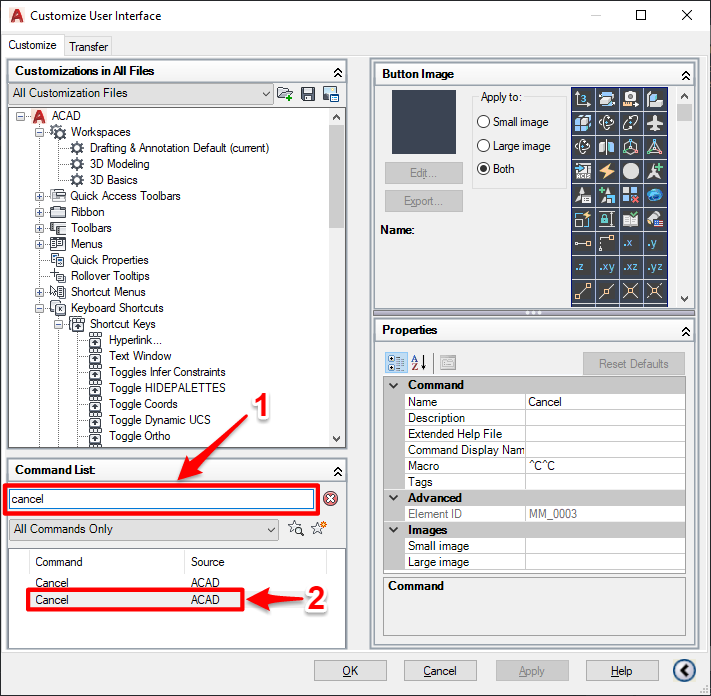
Task: Pick the camera with ruler button image
Action: (x=631, y=98)
